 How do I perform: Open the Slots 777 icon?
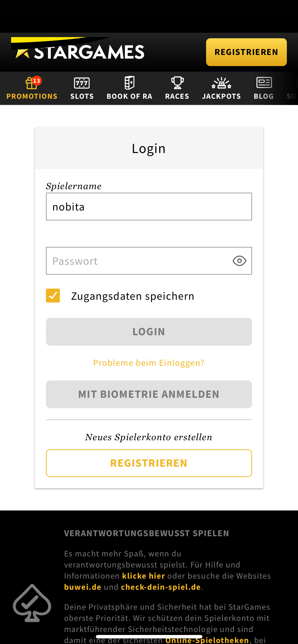(82, 83)
